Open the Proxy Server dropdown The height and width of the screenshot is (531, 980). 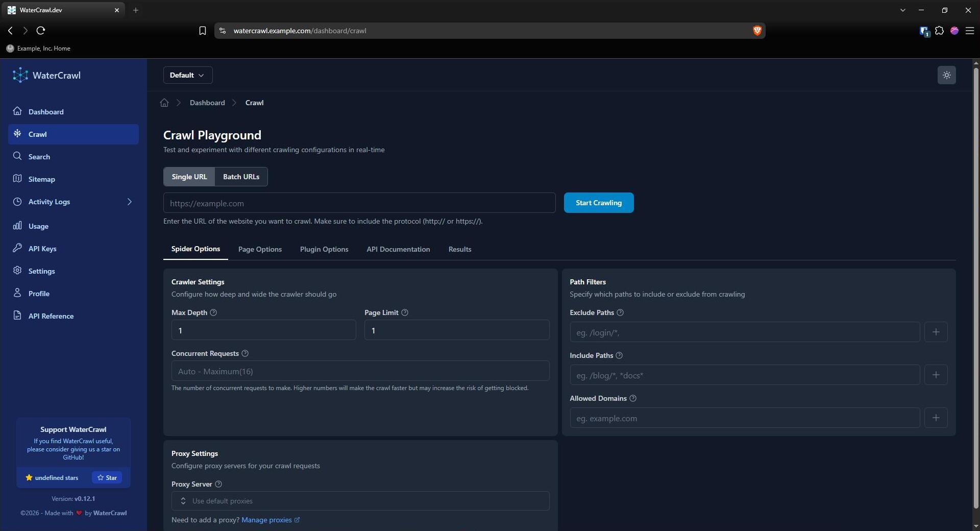coord(360,501)
